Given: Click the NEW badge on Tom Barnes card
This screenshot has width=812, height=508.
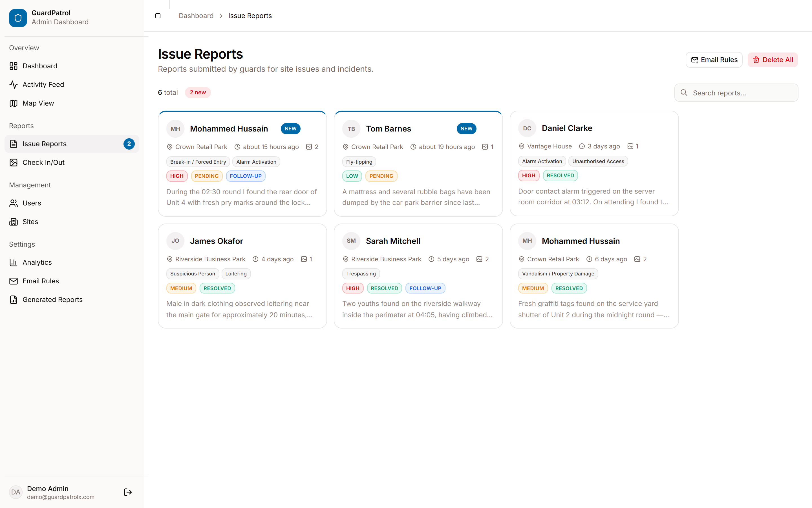Looking at the screenshot, I should click(466, 129).
